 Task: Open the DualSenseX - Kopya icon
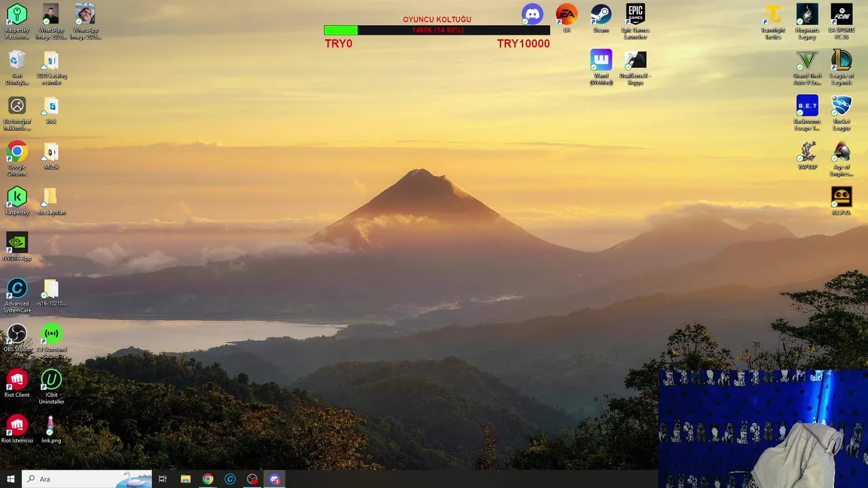(635, 67)
